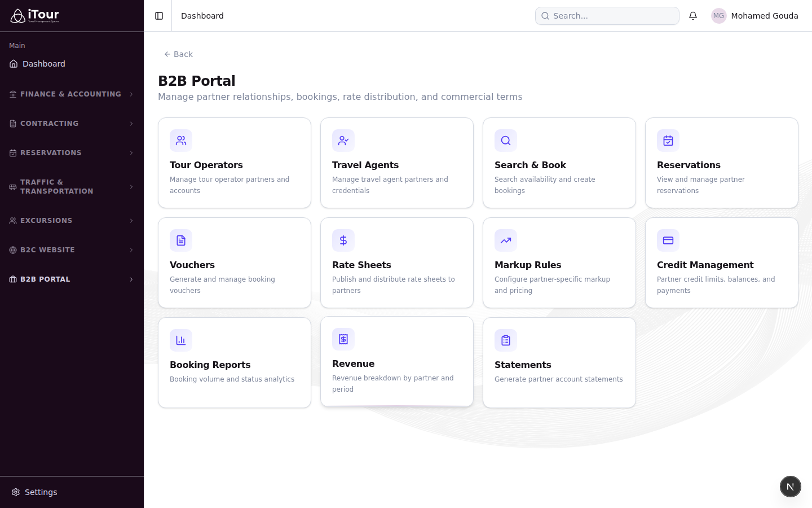Click the Traffic & Transportation menu label

tap(57, 187)
